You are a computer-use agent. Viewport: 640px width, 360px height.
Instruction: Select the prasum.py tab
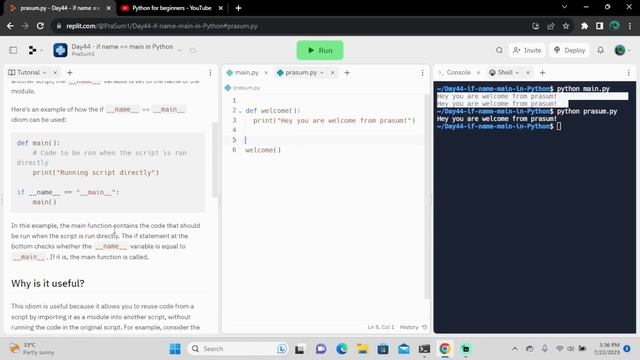[300, 73]
